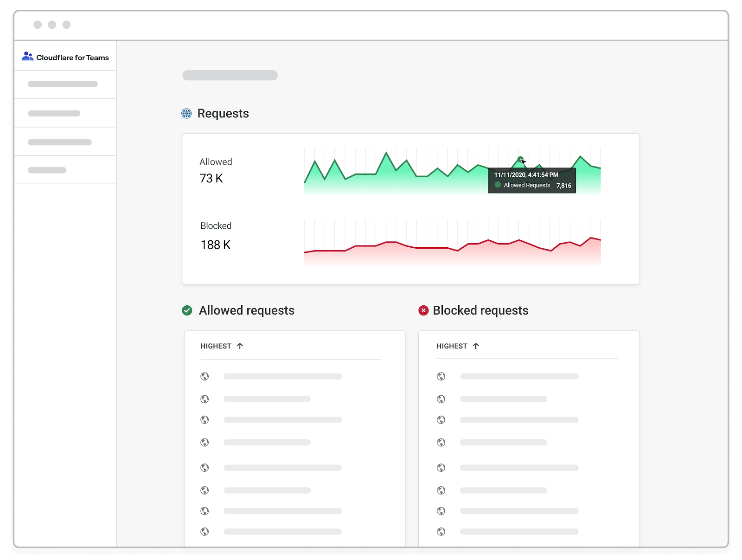Click the Allowed 73 K summary
The image size is (742, 560).
(216, 171)
